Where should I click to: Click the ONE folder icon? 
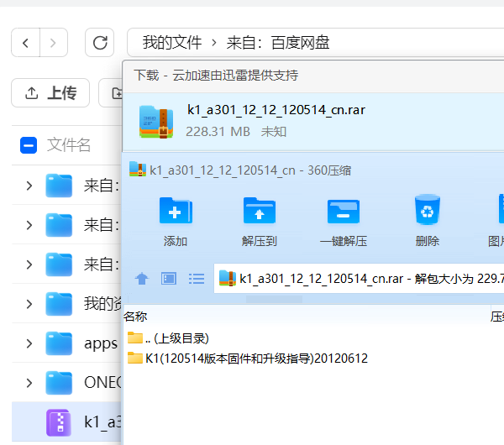click(59, 383)
